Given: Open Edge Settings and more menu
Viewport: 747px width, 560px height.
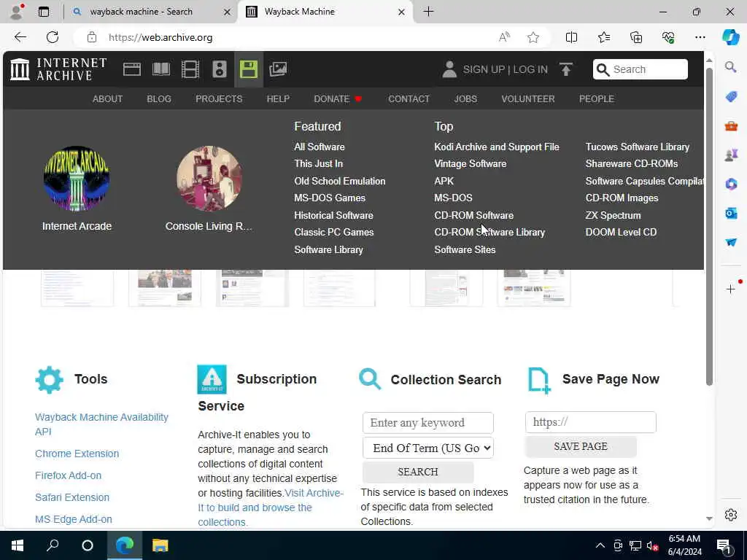Looking at the screenshot, I should pyautogui.click(x=700, y=37).
